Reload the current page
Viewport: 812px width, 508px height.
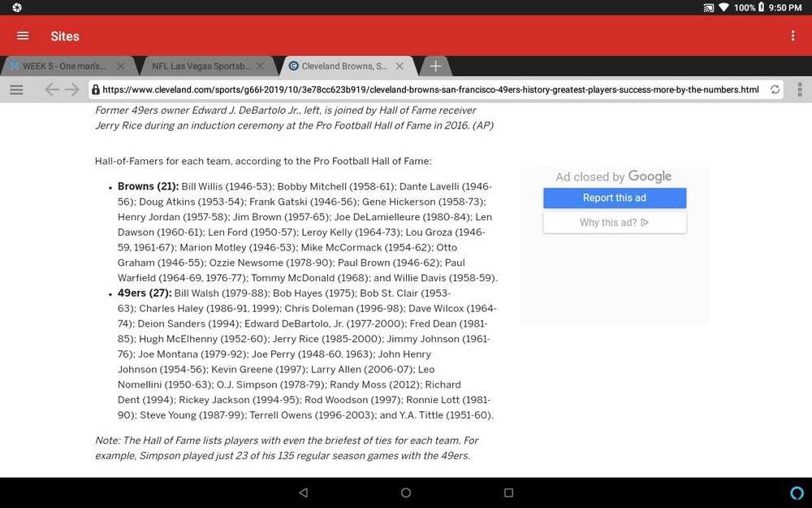(x=775, y=89)
